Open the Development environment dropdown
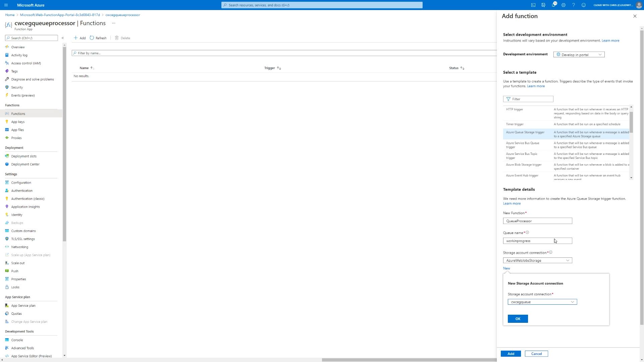The width and height of the screenshot is (644, 362). point(578,54)
